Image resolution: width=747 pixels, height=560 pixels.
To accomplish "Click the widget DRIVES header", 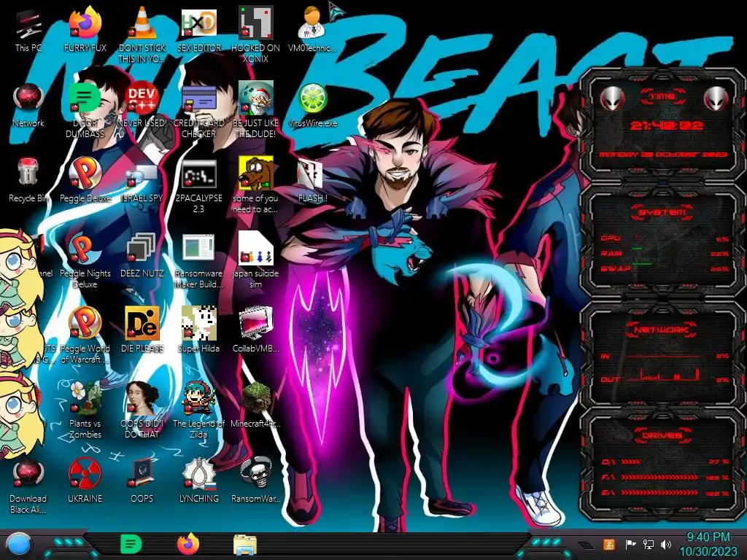I will pyautogui.click(x=661, y=436).
